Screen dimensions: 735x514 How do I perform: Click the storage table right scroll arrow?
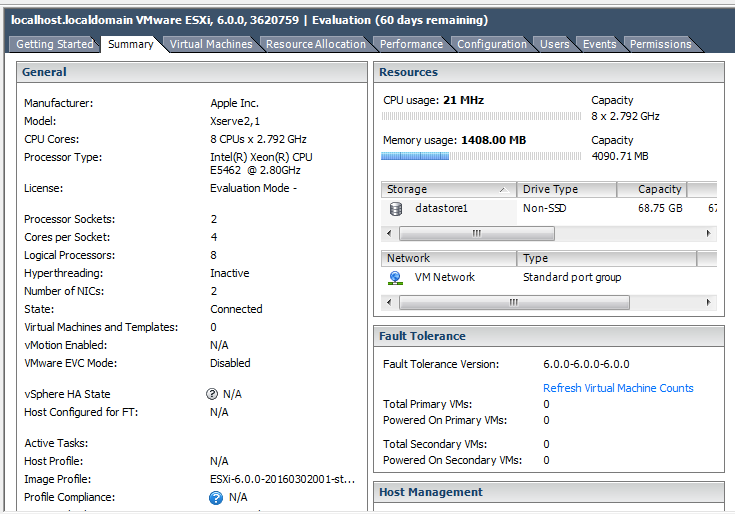(708, 233)
